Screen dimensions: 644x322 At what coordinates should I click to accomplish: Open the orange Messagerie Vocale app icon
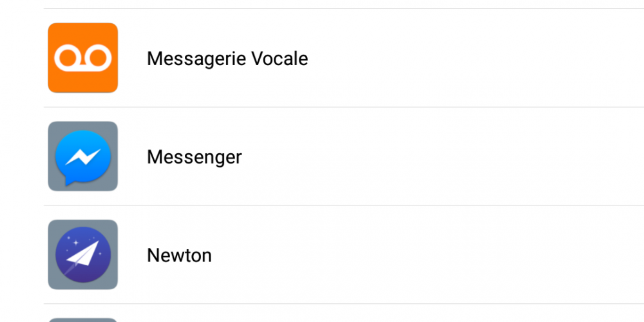click(x=83, y=58)
